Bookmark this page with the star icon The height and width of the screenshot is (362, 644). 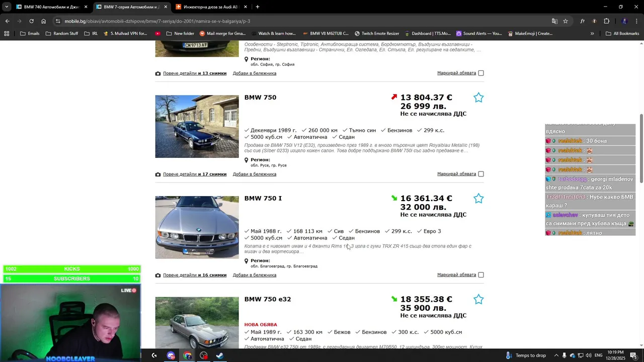[566, 21]
